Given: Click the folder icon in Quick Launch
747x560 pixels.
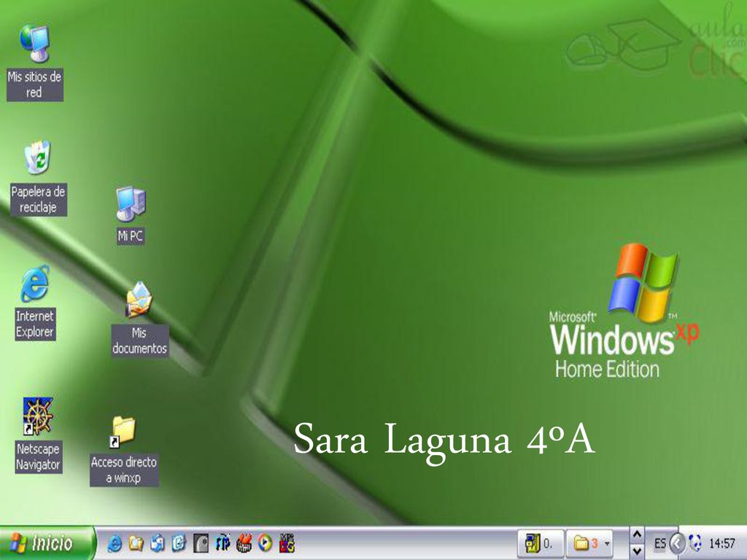Looking at the screenshot, I should point(136,543).
